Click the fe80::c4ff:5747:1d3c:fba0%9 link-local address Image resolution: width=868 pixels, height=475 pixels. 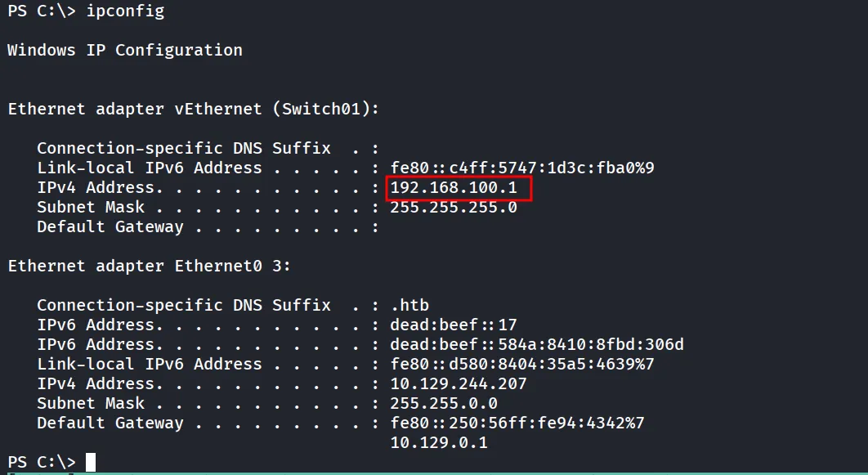[522, 168]
